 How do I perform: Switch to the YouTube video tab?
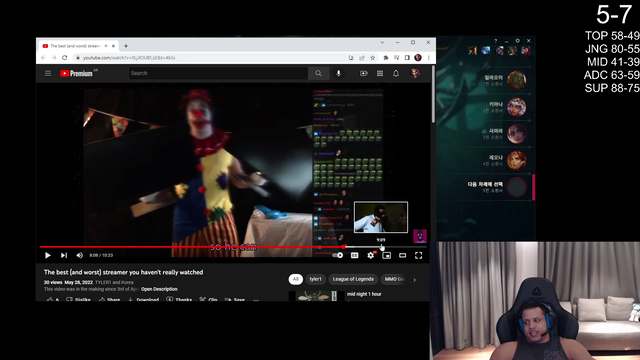tap(77, 46)
